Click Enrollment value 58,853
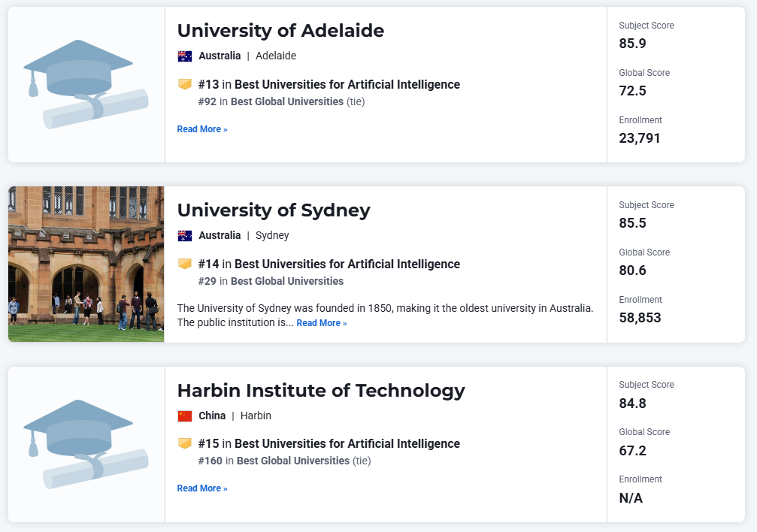 [640, 318]
